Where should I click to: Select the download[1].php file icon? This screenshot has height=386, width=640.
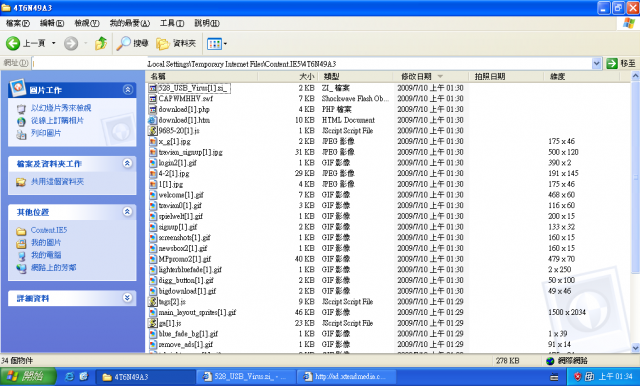coord(153,109)
